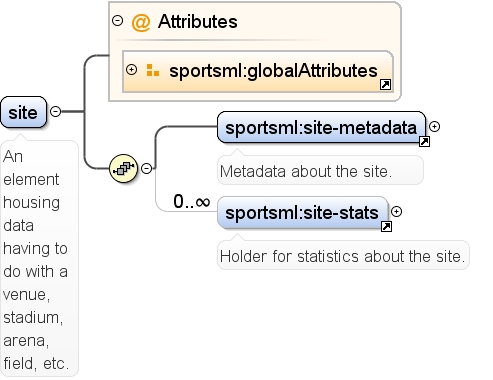Follow the globalAttributes reference arrow

(385, 85)
